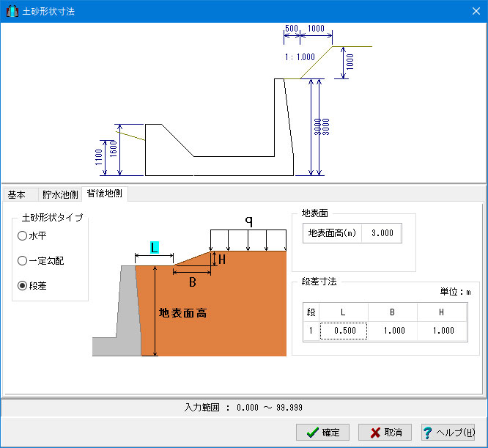Close the 土砂形状寸法 dialog

[x=476, y=11]
